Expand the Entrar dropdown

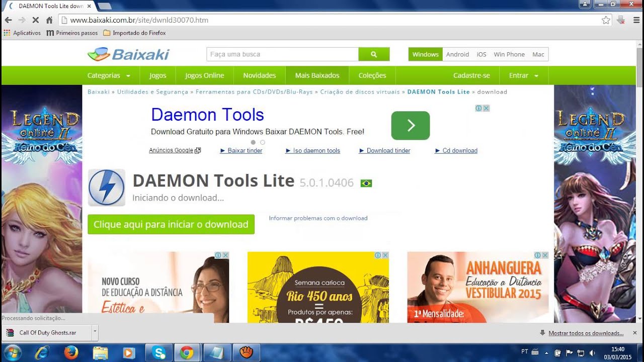[524, 75]
